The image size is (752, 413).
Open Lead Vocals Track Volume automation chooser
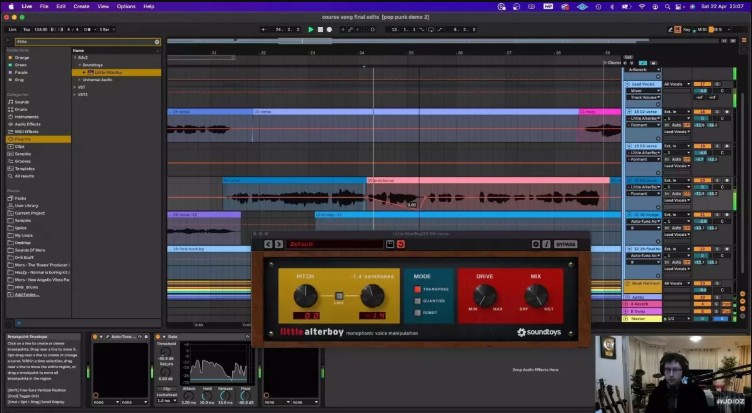(644, 97)
